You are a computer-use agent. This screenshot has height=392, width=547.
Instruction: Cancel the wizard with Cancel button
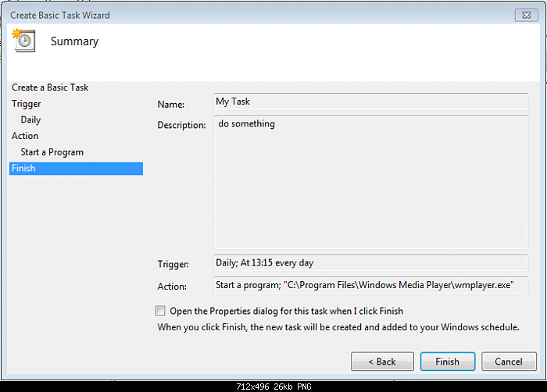pos(509,362)
